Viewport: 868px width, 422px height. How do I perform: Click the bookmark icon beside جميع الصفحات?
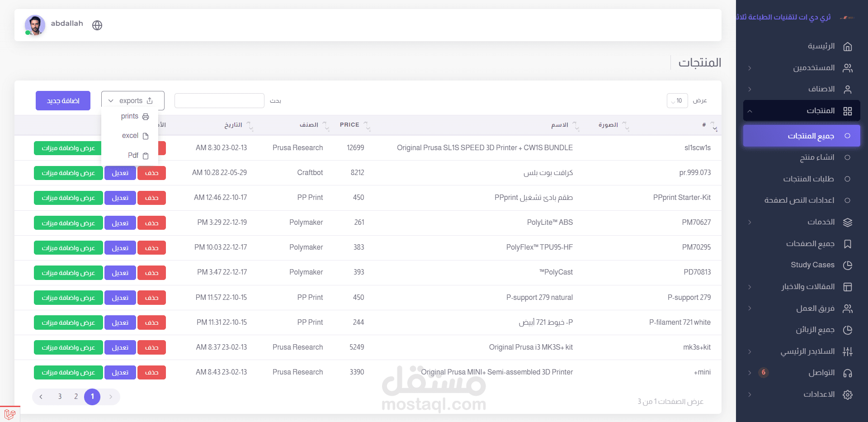(848, 244)
